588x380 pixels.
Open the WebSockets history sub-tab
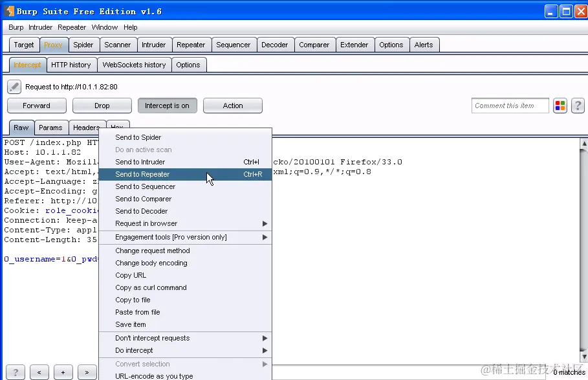click(135, 65)
